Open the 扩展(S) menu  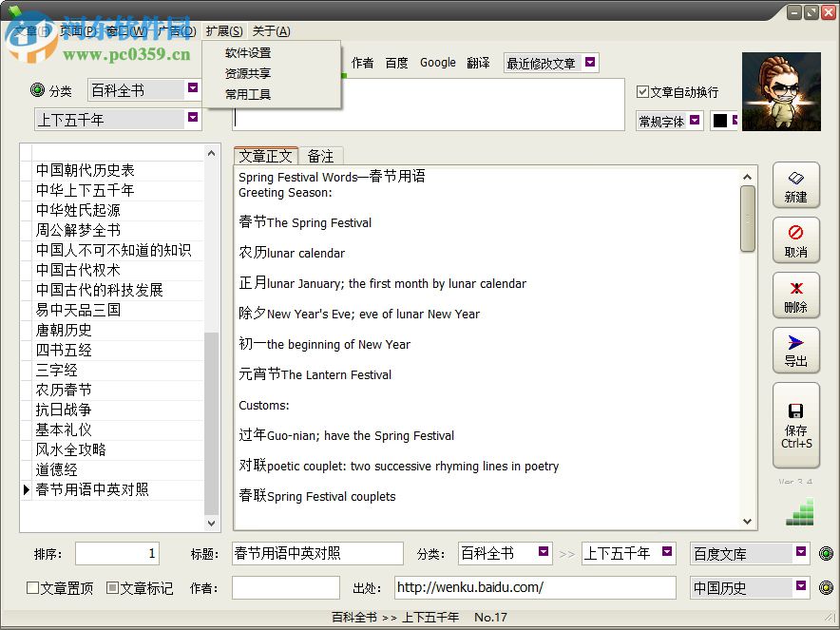click(224, 31)
